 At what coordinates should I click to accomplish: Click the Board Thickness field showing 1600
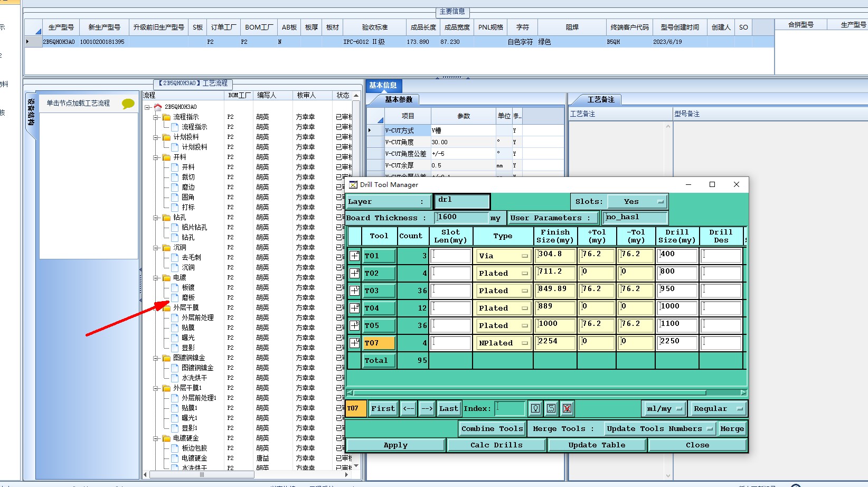click(462, 218)
